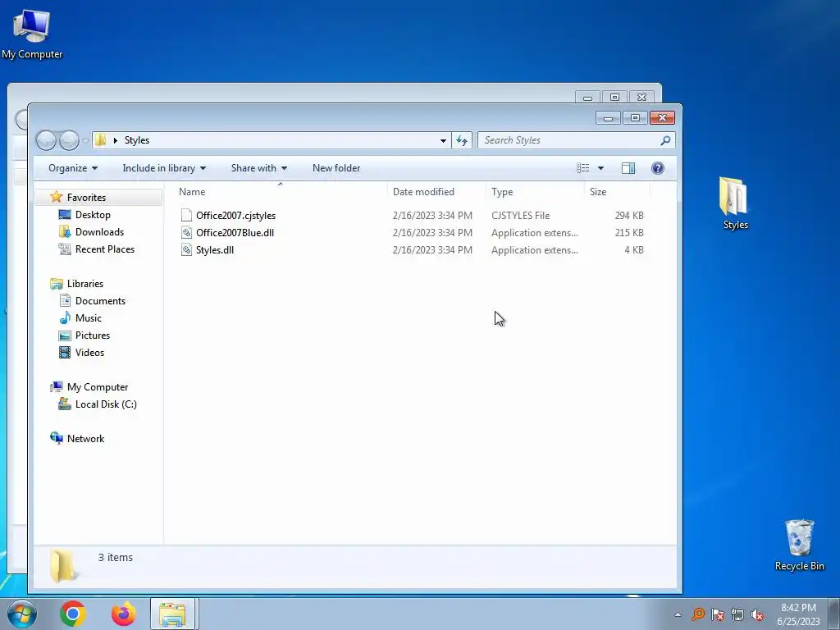Click the New folder button
This screenshot has height=630, width=840.
coord(336,168)
